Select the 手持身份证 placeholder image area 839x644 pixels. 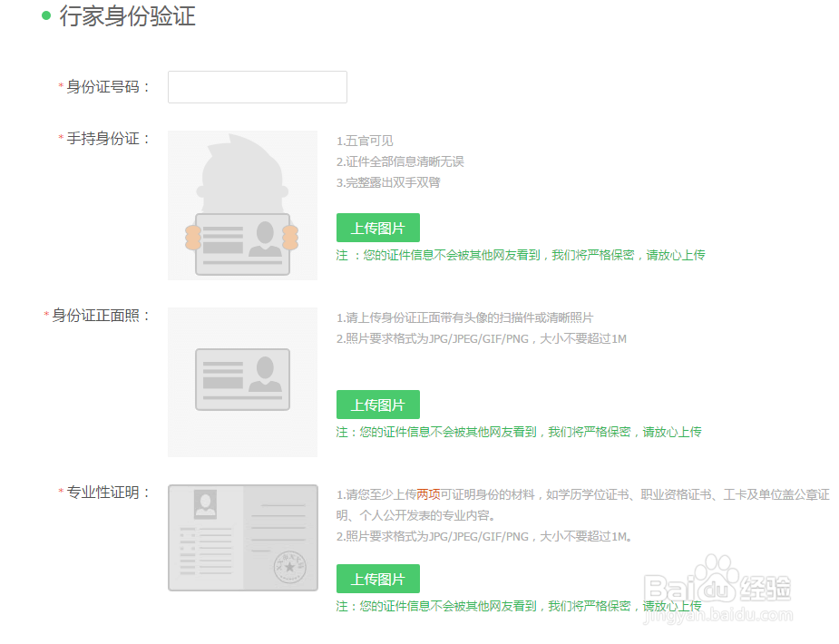242,205
